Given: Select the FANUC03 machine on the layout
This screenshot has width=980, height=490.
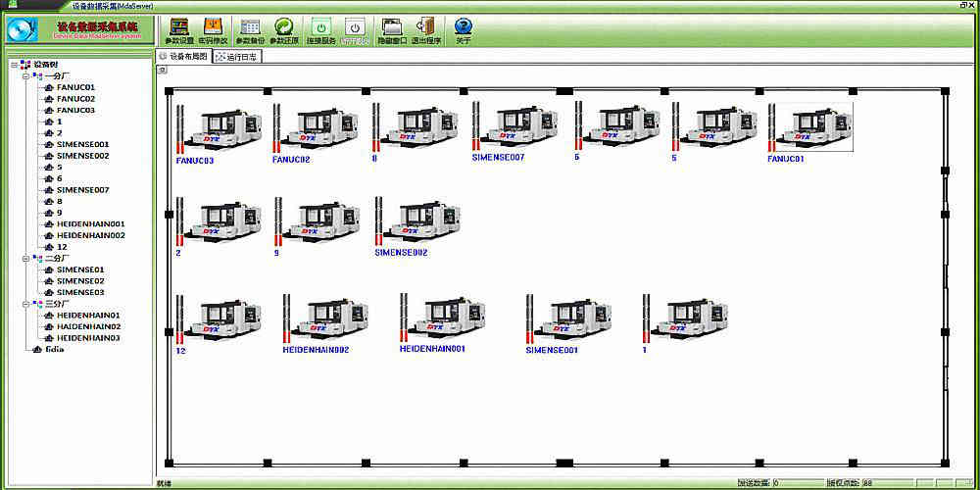Looking at the screenshot, I should 218,130.
